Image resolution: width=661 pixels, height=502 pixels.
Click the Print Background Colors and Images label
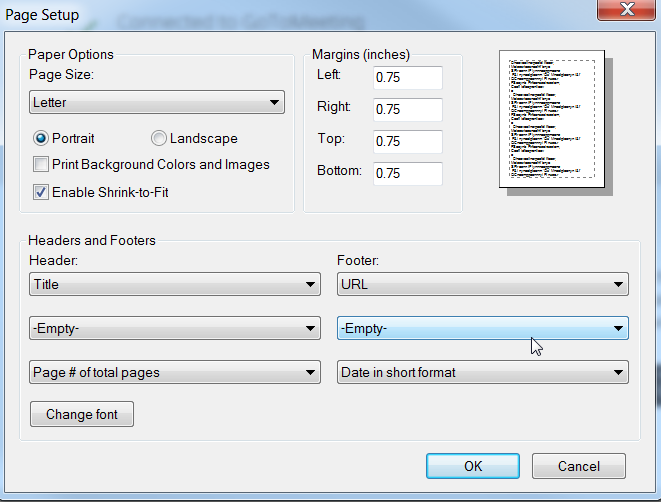(x=161, y=164)
